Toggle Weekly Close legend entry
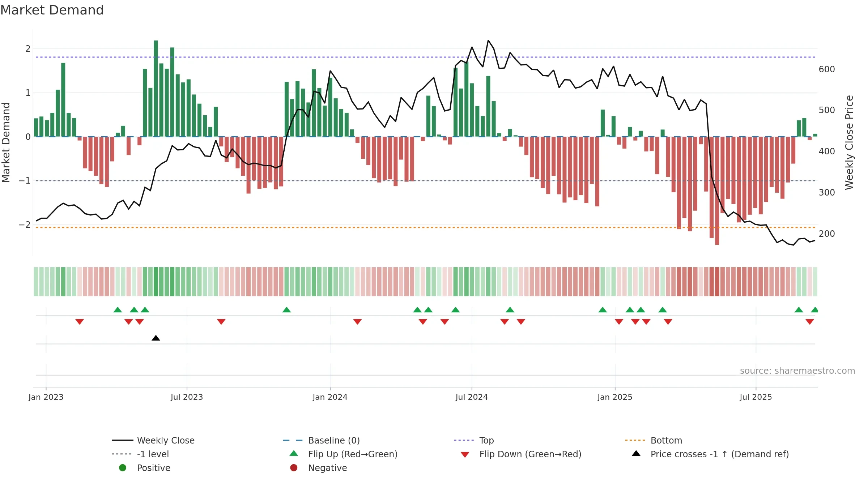868x488 pixels. point(153,440)
